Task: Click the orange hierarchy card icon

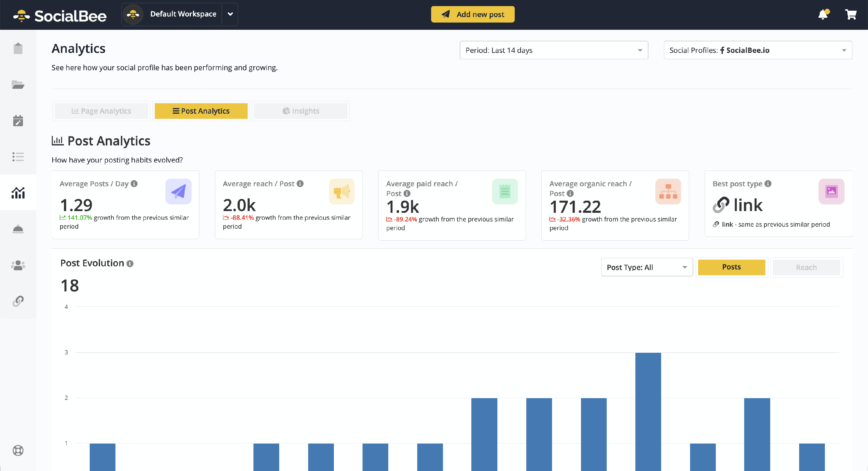Action: click(x=668, y=191)
